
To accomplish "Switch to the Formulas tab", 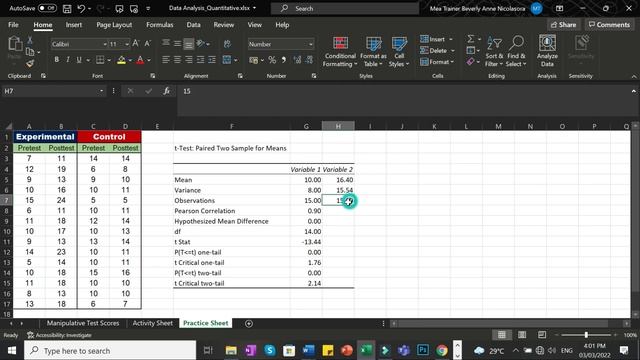I will [160, 25].
